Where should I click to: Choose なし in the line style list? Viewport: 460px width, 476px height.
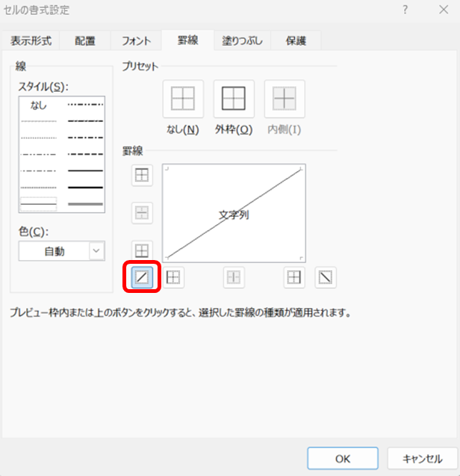(38, 105)
